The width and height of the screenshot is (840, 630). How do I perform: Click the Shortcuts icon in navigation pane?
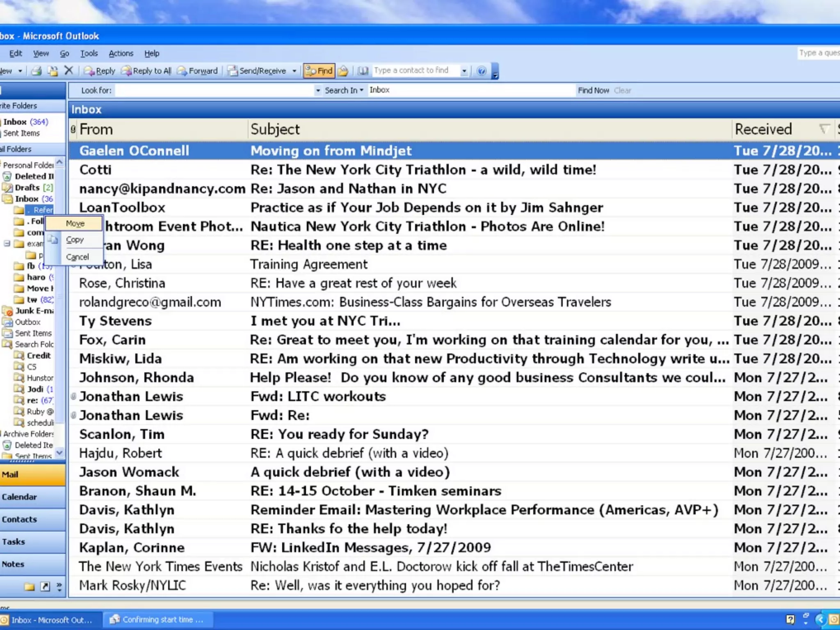[45, 587]
